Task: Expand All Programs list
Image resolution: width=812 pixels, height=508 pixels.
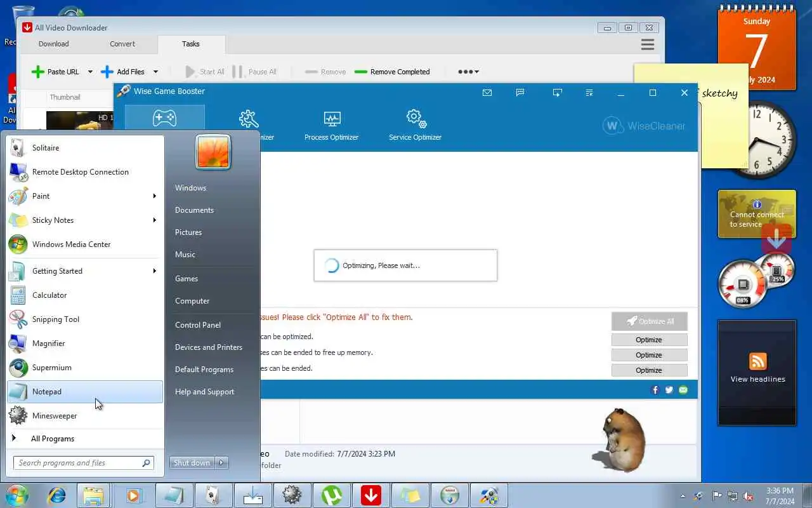Action: click(x=85, y=439)
